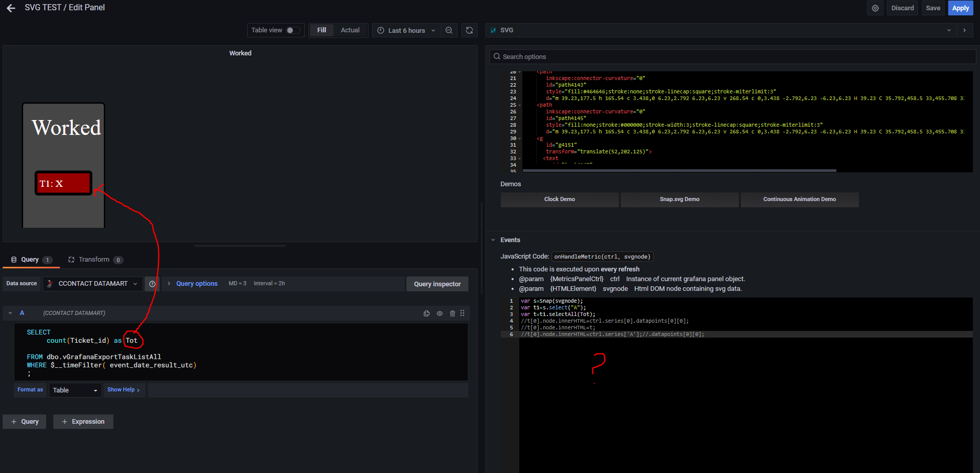Viewport: 980px width, 473px height.
Task: Go back using the arrow icon
Action: [x=11, y=8]
